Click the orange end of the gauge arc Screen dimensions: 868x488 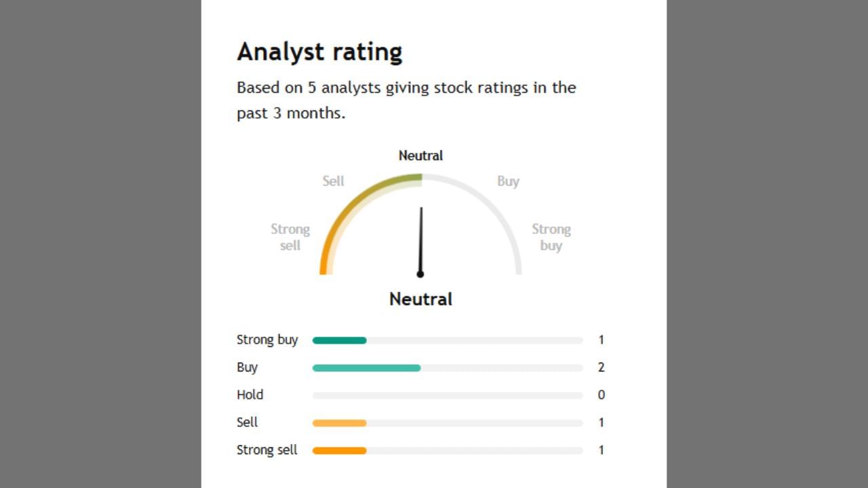[x=323, y=266]
